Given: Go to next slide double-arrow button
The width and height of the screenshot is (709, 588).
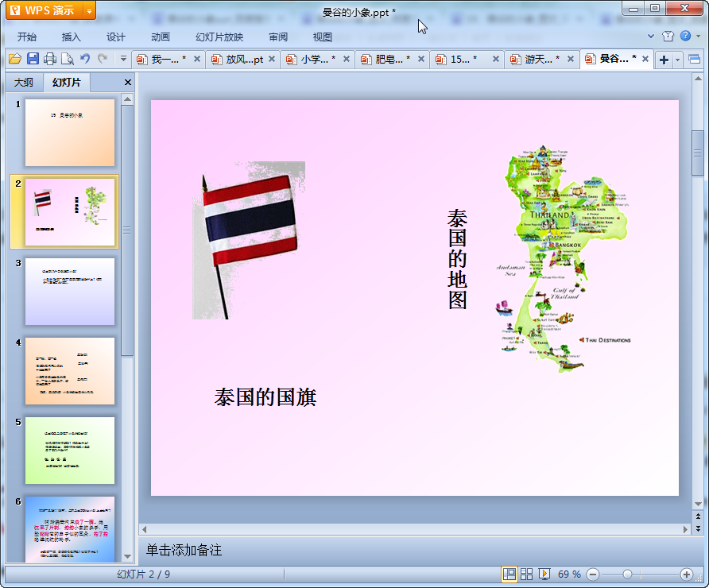Looking at the screenshot, I should (698, 528).
